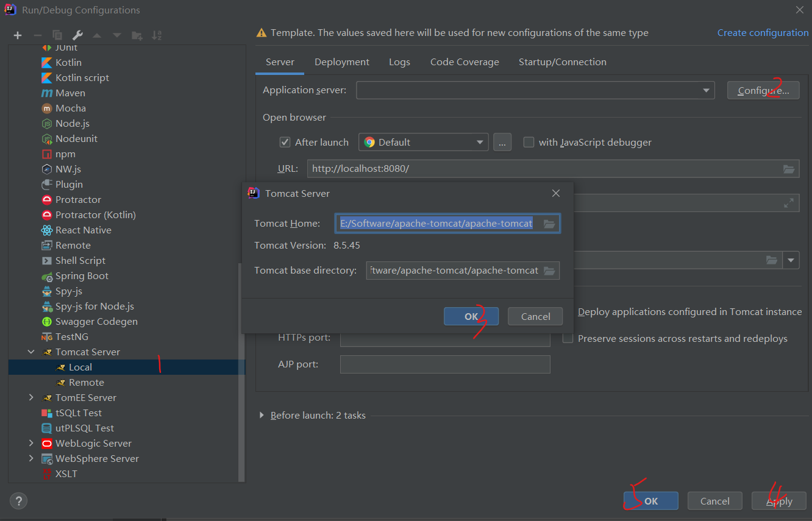Click the Create configuration link
The height and width of the screenshot is (521, 812).
point(763,33)
